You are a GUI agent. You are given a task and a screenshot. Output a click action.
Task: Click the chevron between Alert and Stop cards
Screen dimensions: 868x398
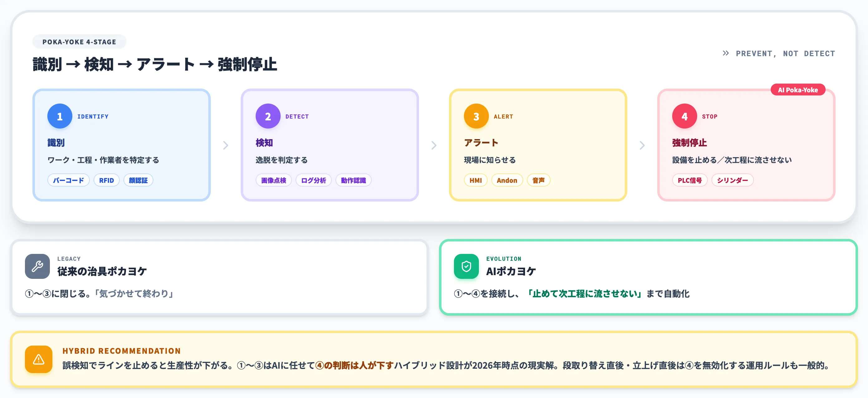coord(642,145)
